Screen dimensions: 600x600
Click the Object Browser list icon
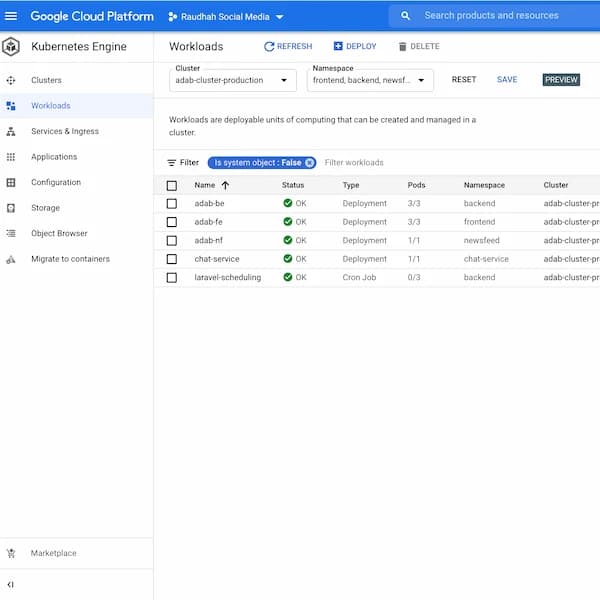[11, 233]
